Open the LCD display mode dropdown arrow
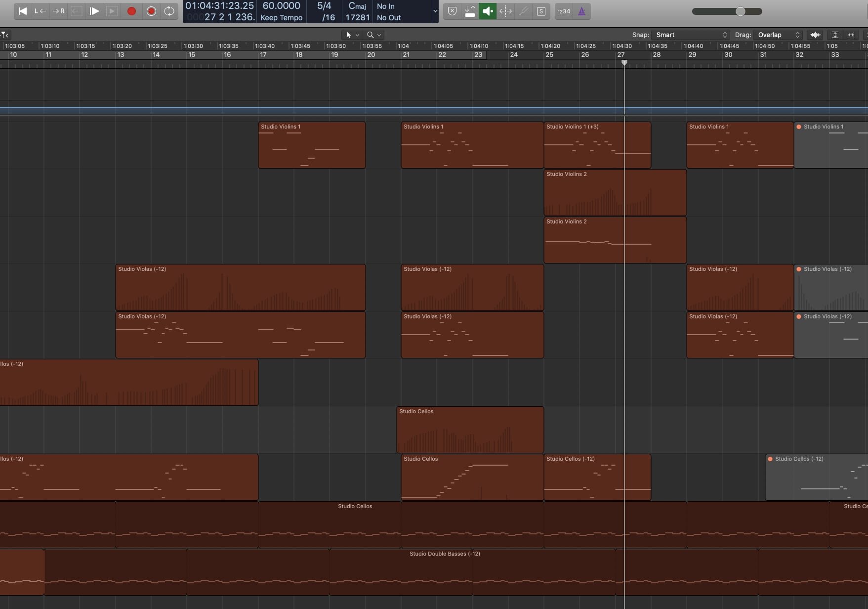The height and width of the screenshot is (609, 868). [x=435, y=11]
